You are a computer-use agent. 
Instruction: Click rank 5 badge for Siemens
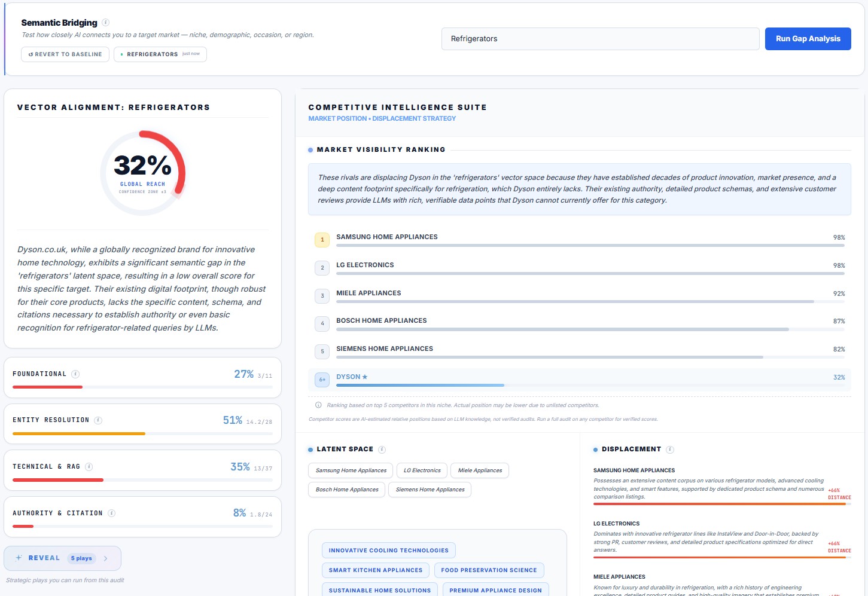[x=322, y=352]
